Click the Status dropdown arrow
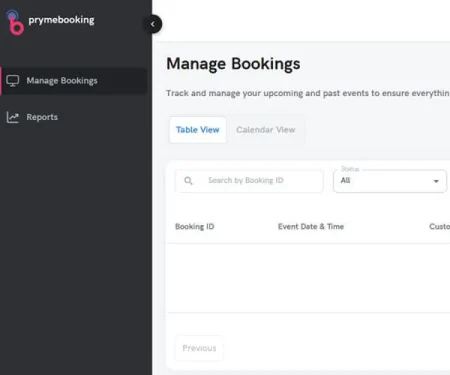 [436, 181]
